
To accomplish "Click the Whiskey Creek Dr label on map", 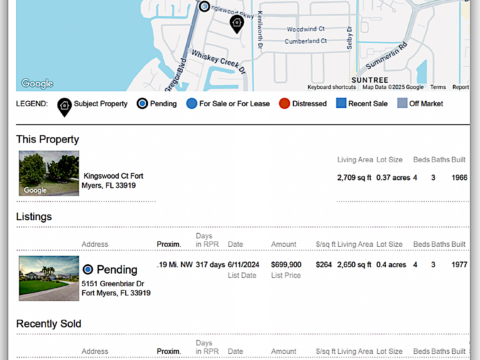I will 219,62.
